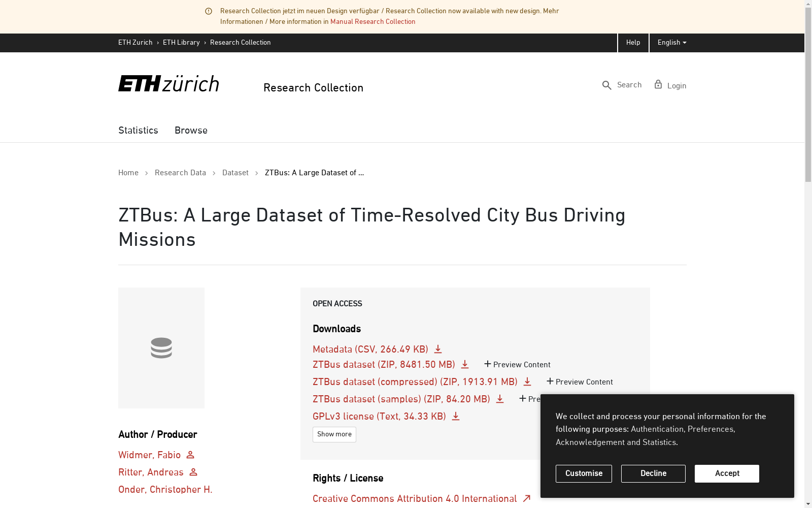Open the Manual Research Collection link
Image resolution: width=812 pixels, height=508 pixels.
pyautogui.click(x=373, y=22)
